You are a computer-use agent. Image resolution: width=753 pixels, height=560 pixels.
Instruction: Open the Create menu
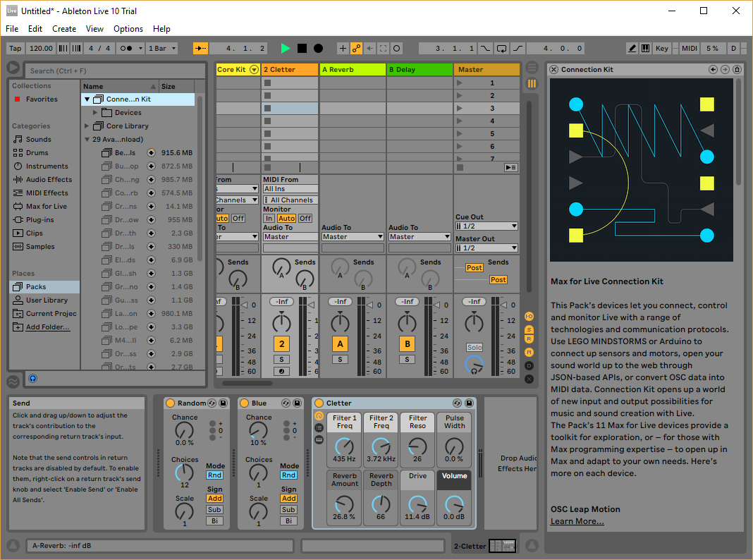pyautogui.click(x=64, y=29)
